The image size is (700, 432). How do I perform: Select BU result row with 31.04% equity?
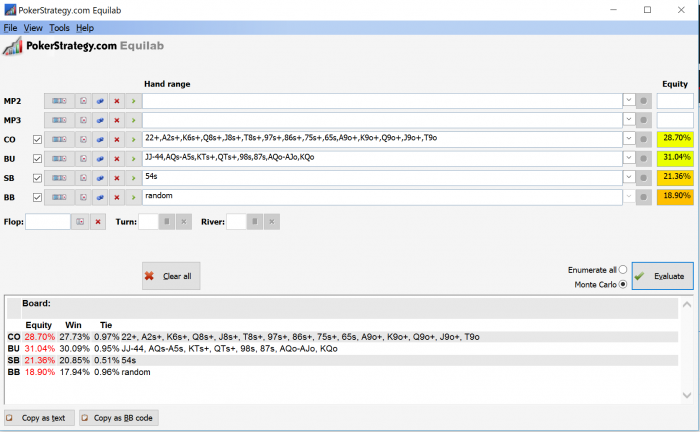click(342, 349)
